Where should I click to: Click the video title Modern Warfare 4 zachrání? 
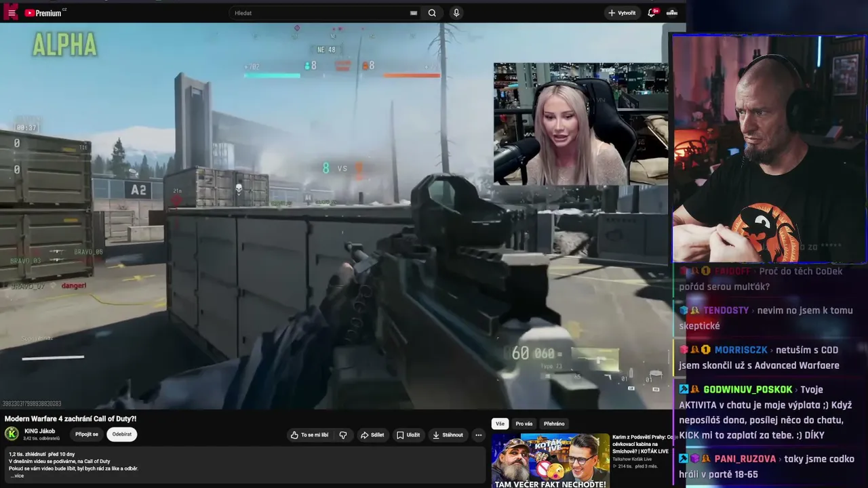click(71, 419)
